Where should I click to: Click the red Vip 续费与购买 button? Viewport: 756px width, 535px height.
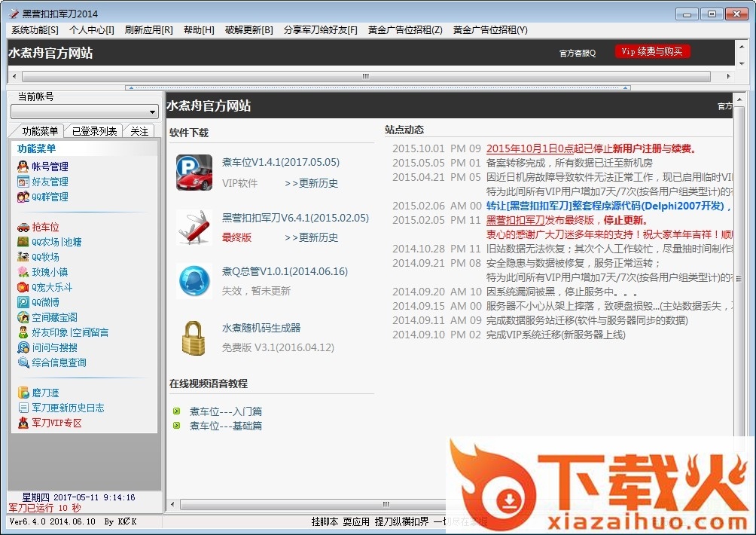652,52
